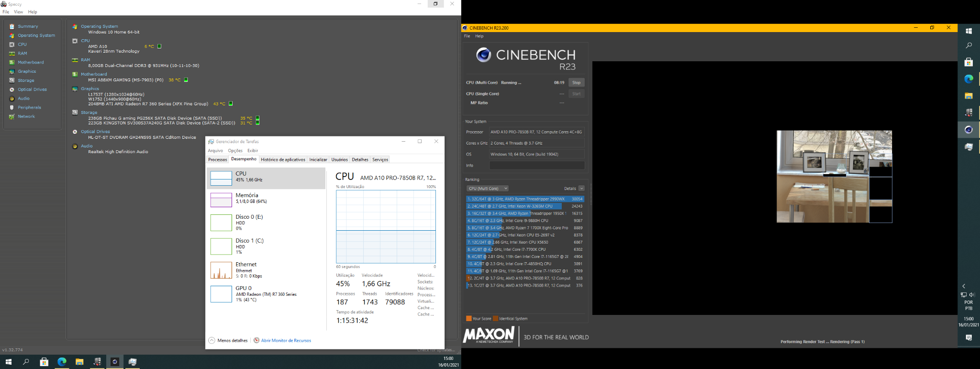Select Disco 0 (E:) in Task Manager
980x369 pixels.
click(x=266, y=223)
